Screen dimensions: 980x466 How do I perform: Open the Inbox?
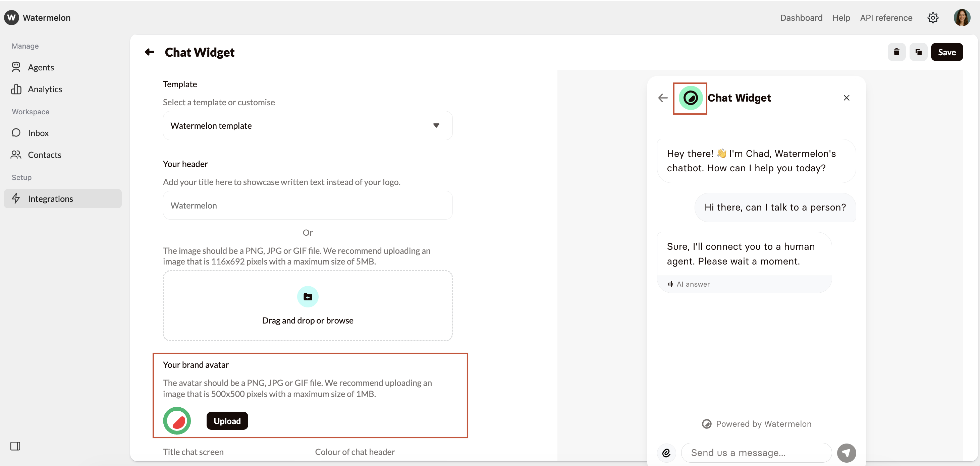tap(38, 133)
